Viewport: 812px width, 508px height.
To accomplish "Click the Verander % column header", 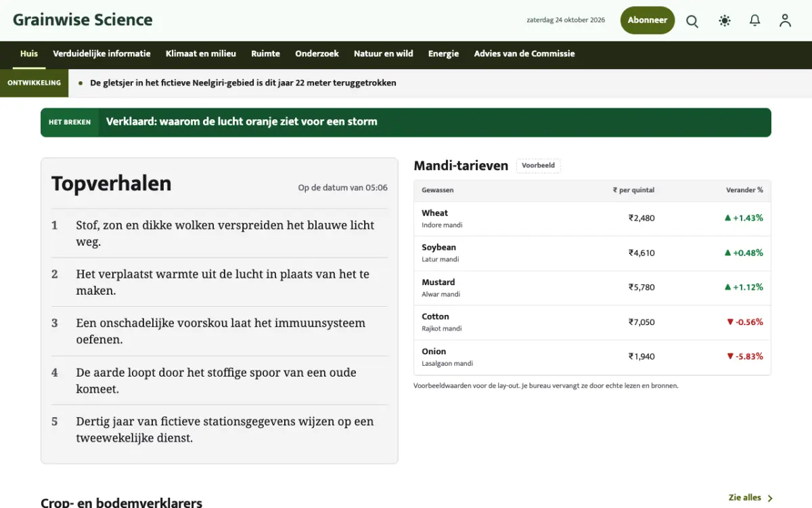I will point(744,190).
